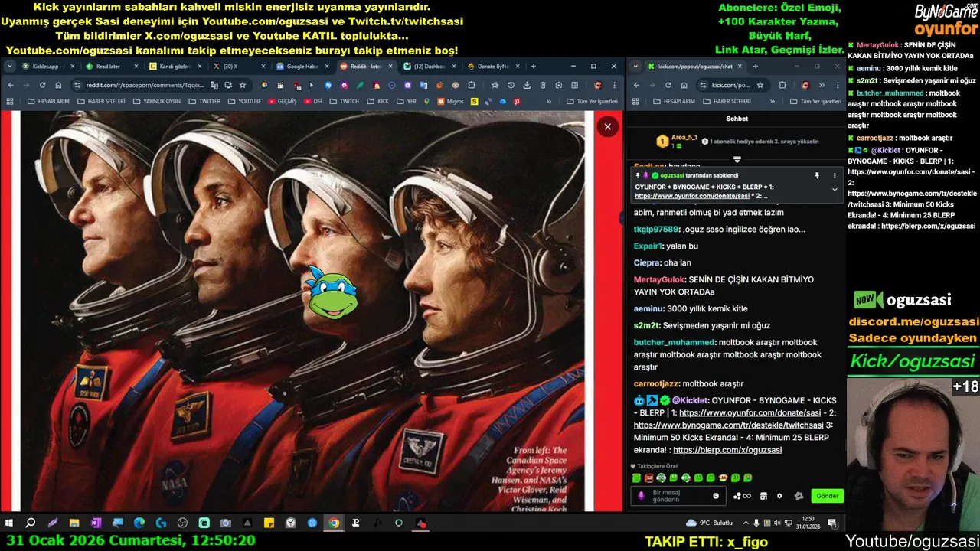Open the KICK bookmark folder
980x551 pixels.
click(x=377, y=101)
